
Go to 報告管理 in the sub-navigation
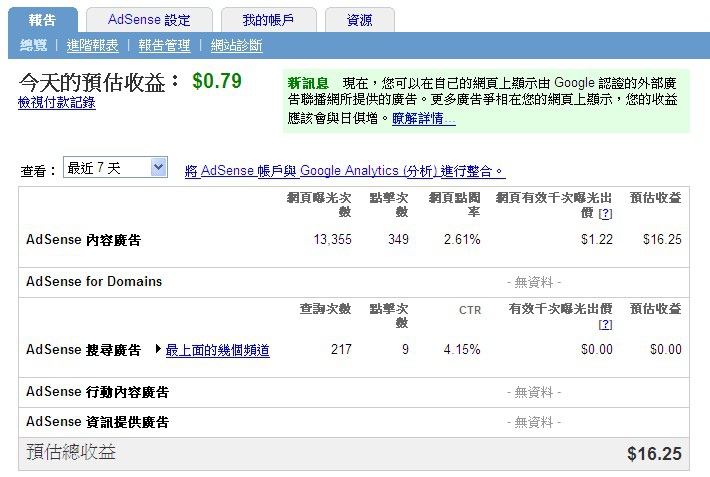(164, 45)
